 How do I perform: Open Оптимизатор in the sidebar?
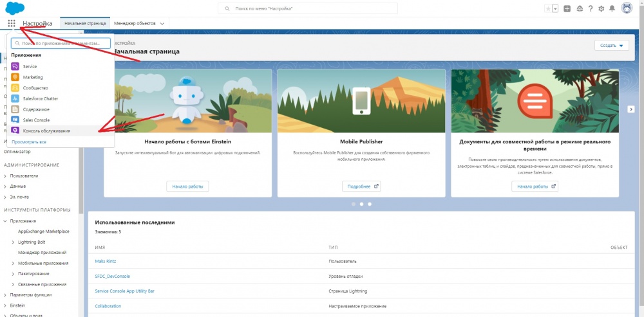(x=17, y=151)
